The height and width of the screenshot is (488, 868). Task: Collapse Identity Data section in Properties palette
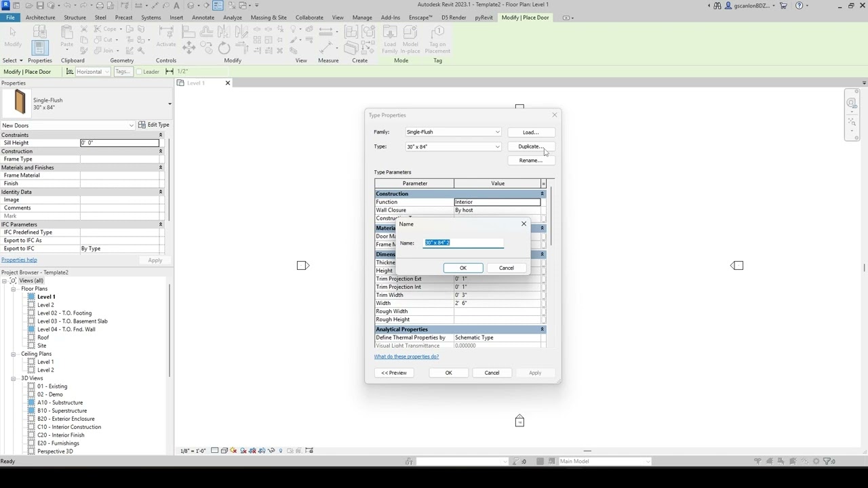click(161, 192)
